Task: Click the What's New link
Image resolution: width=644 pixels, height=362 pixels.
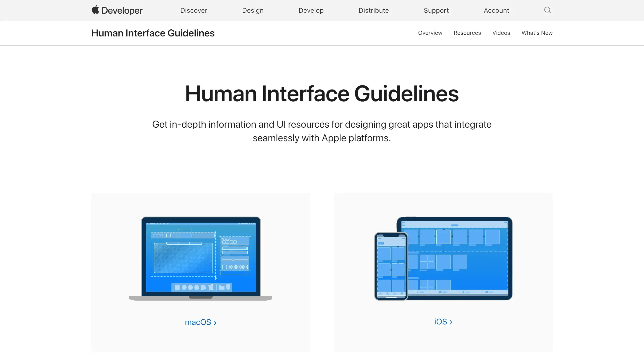Action: click(x=537, y=33)
